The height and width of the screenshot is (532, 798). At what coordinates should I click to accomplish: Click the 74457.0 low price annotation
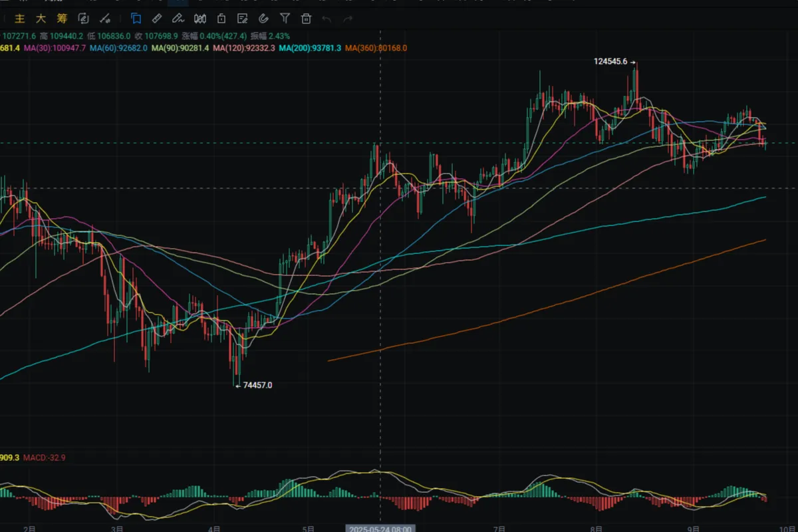pyautogui.click(x=257, y=385)
